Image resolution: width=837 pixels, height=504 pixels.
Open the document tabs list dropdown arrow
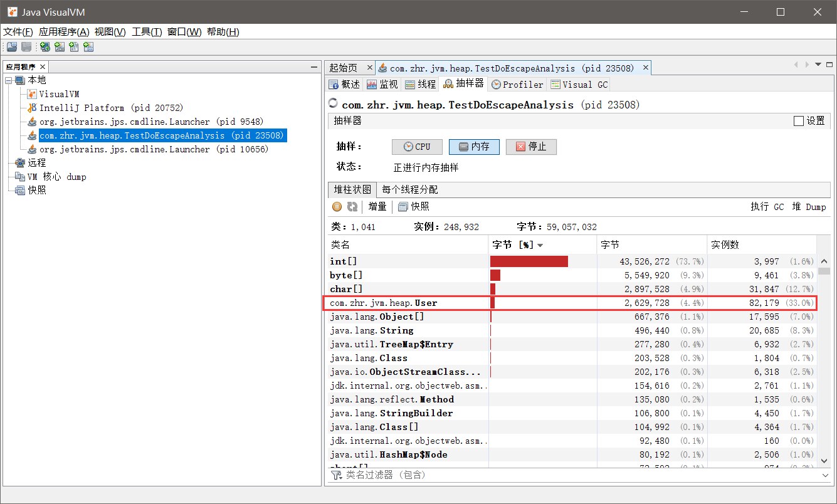click(x=818, y=65)
